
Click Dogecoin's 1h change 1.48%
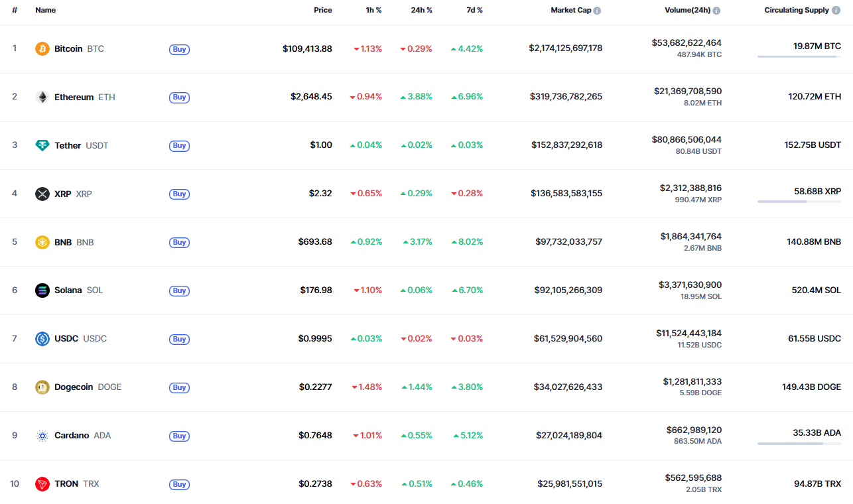pyautogui.click(x=367, y=387)
